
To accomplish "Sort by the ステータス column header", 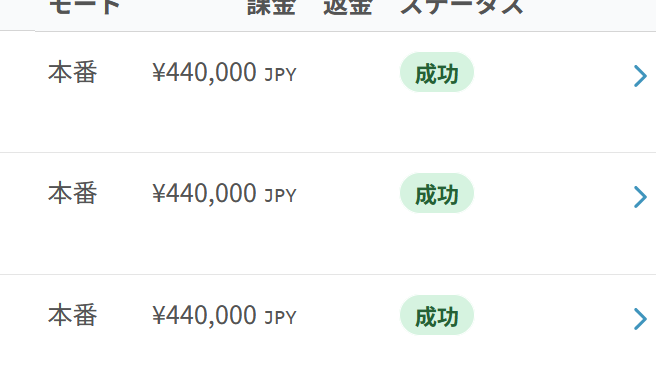I will tap(462, 7).
